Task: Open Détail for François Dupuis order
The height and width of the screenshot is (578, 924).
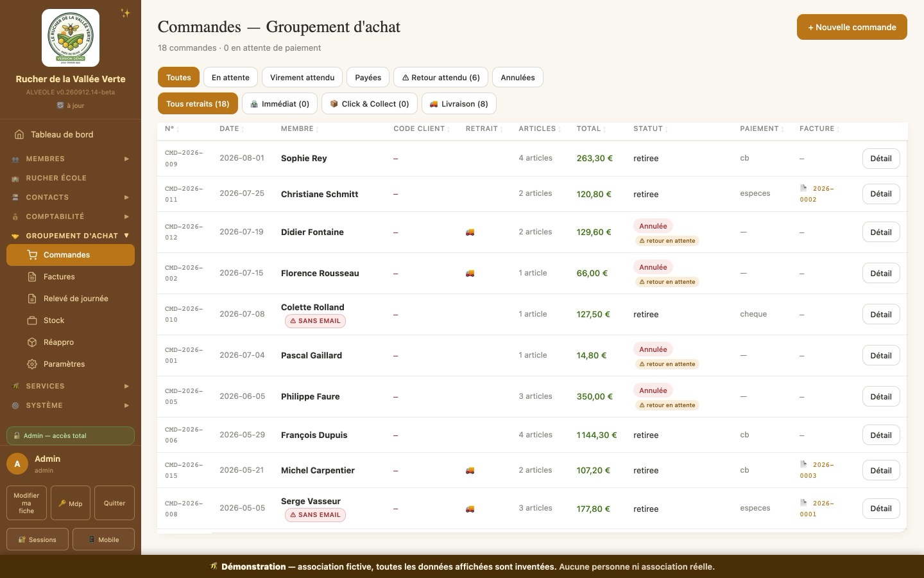Action: pyautogui.click(x=881, y=435)
